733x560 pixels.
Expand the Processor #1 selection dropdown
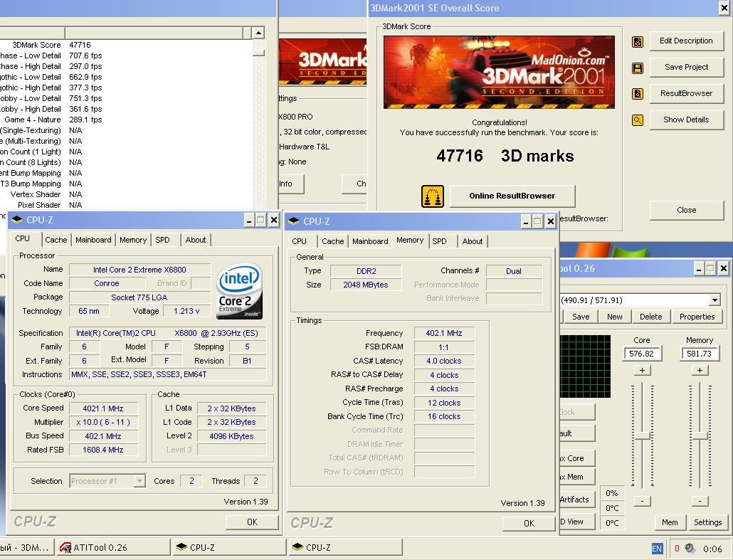[x=139, y=480]
